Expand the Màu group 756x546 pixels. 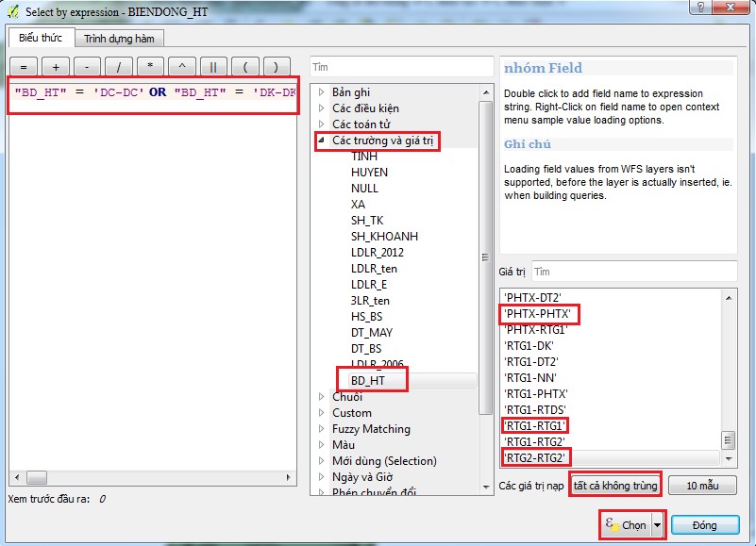coord(322,444)
